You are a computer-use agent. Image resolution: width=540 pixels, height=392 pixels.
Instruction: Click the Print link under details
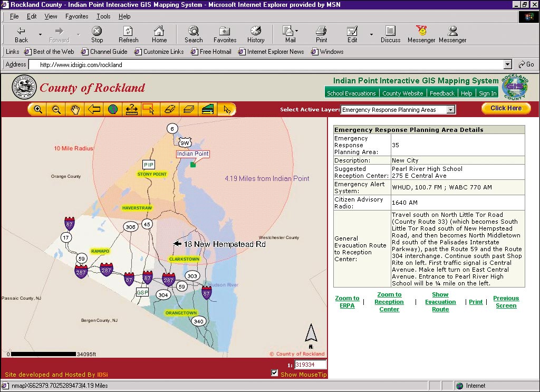point(476,302)
